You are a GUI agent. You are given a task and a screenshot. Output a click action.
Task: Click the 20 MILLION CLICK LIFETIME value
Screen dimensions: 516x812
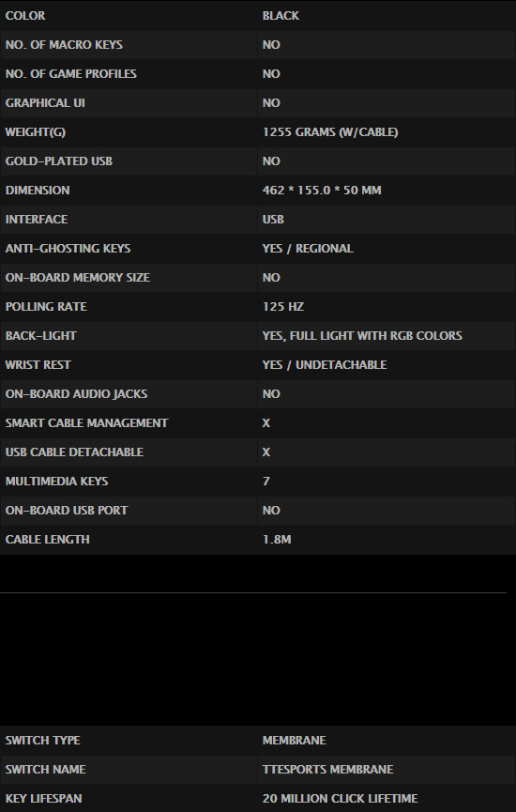(x=340, y=799)
